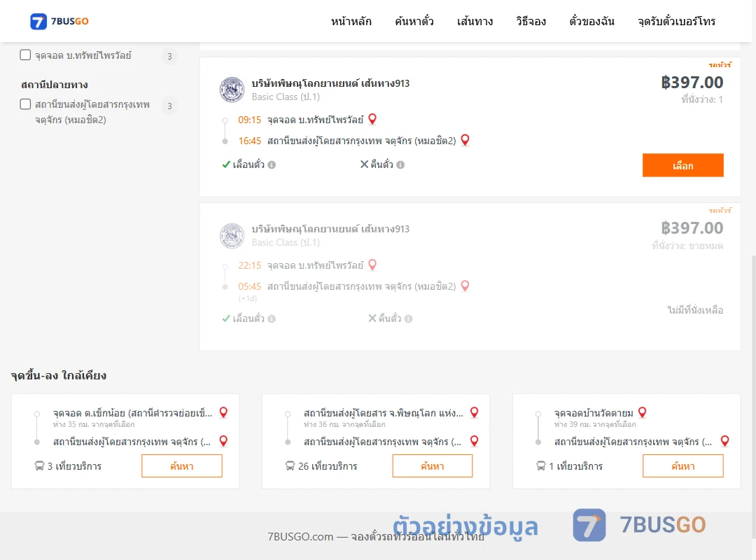This screenshot has height=560, width=756.
Task: Click the ไม่มีที่นั่งเหลือ sold-out label
Action: (695, 310)
